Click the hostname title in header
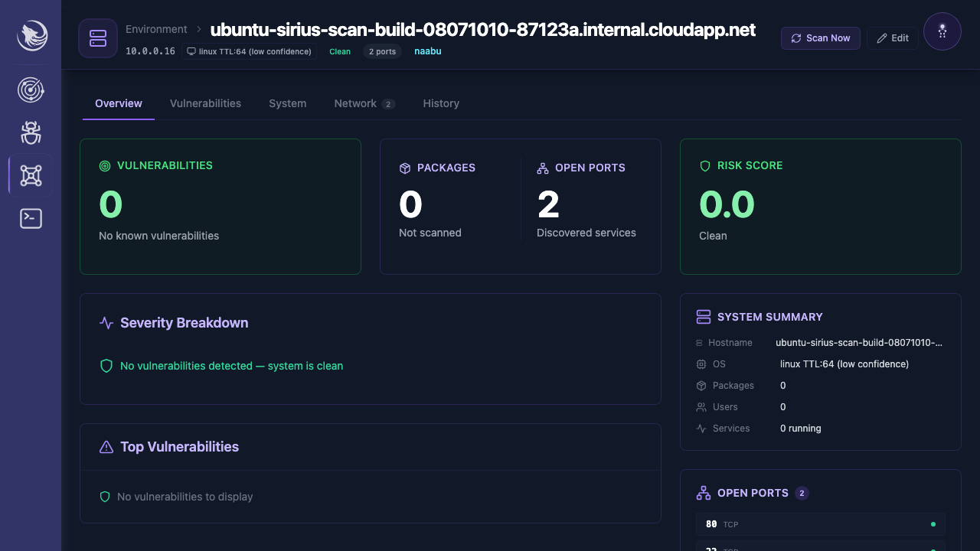This screenshot has width=980, height=551. (x=482, y=30)
